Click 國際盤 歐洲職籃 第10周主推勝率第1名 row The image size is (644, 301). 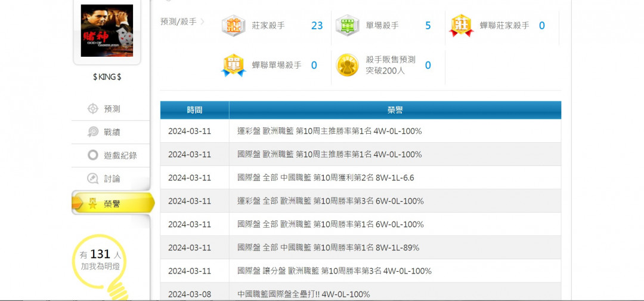coord(361,154)
